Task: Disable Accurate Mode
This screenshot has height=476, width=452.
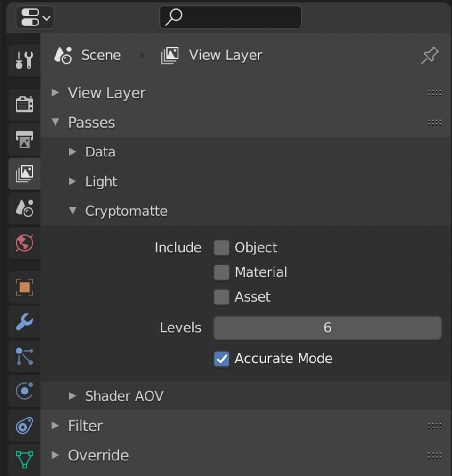Action: pyautogui.click(x=221, y=359)
